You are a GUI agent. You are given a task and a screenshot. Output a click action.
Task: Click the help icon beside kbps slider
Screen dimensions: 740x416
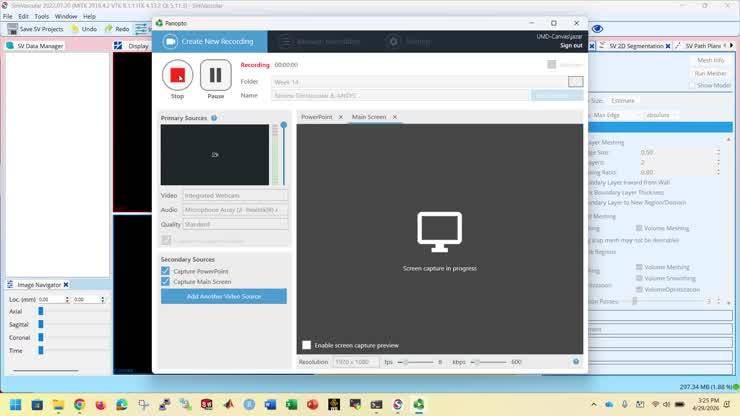click(576, 362)
